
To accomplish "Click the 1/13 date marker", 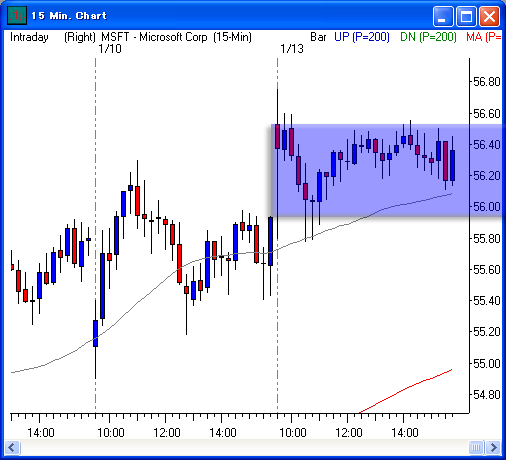I will click(292, 49).
